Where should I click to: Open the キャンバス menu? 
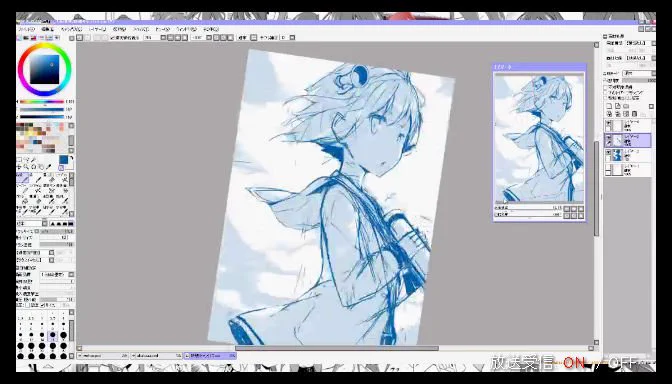pos(71,29)
